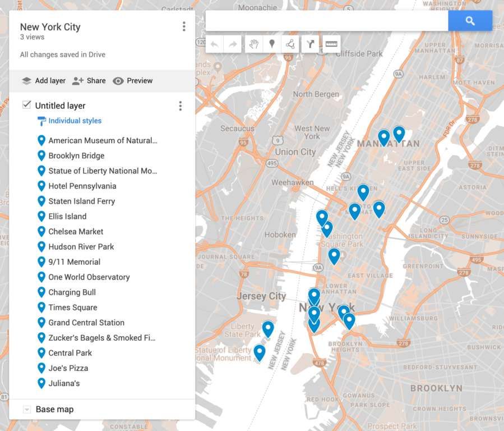Click the New York City map title
This screenshot has height=431, width=504.
(x=50, y=27)
